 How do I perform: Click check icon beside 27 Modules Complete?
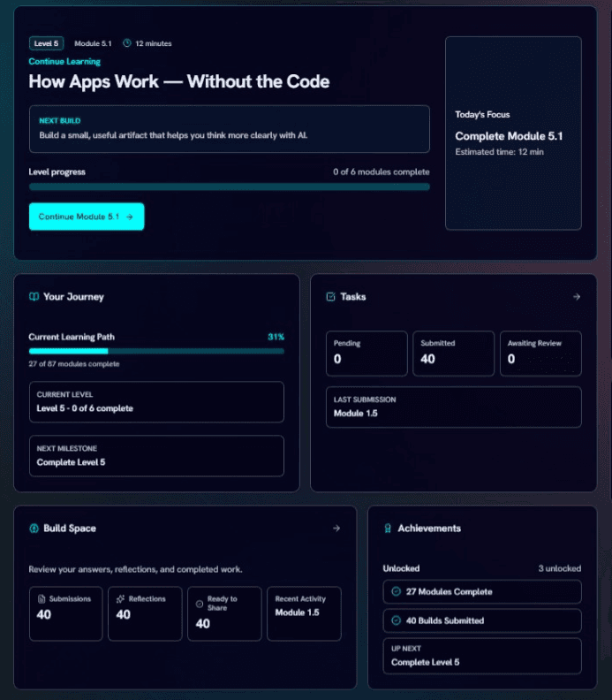tap(396, 591)
